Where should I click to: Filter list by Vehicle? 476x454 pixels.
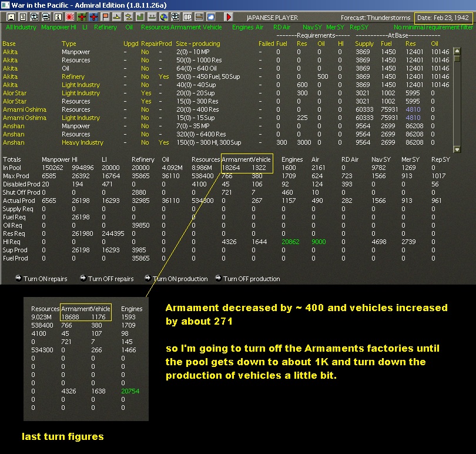[x=213, y=27]
